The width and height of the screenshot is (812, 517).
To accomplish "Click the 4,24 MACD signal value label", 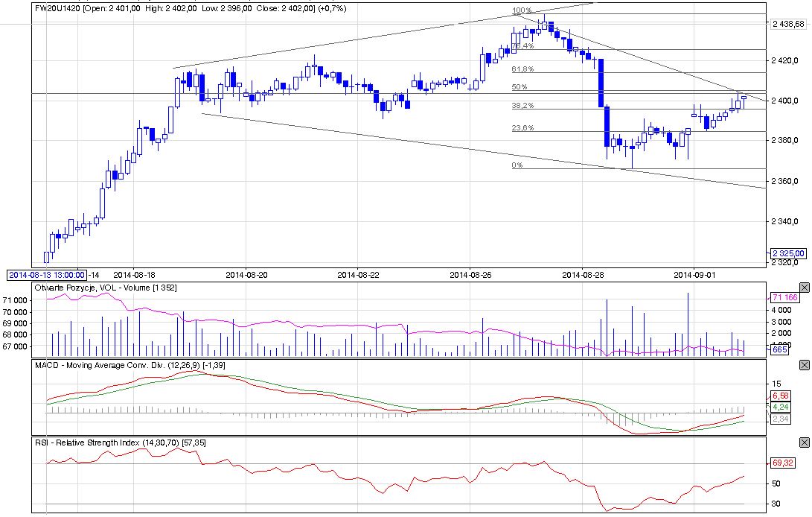I will click(780, 407).
